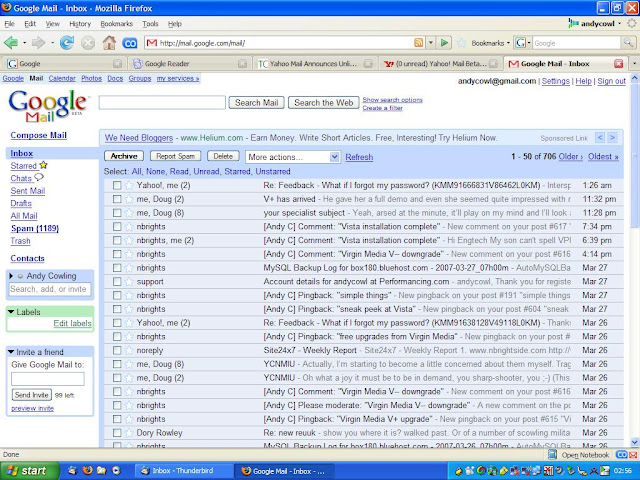
Task: Select the Dory Rowley email checkbox
Action: click(117, 433)
